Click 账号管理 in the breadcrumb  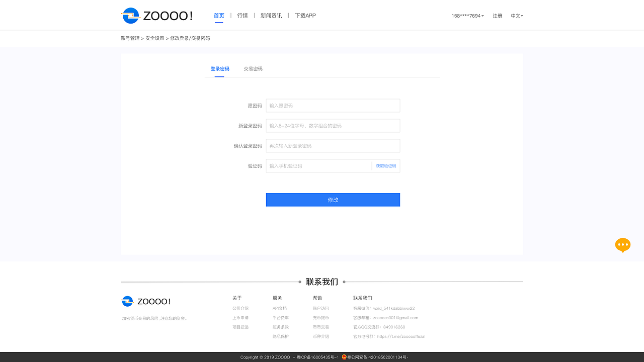[130, 38]
